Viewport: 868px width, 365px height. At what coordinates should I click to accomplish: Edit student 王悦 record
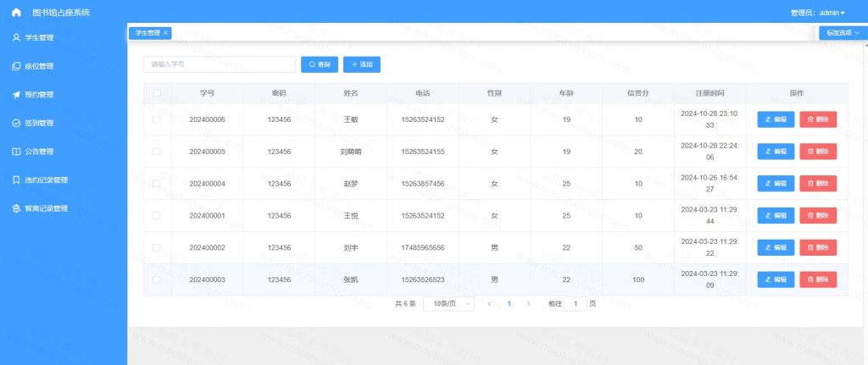coord(776,216)
